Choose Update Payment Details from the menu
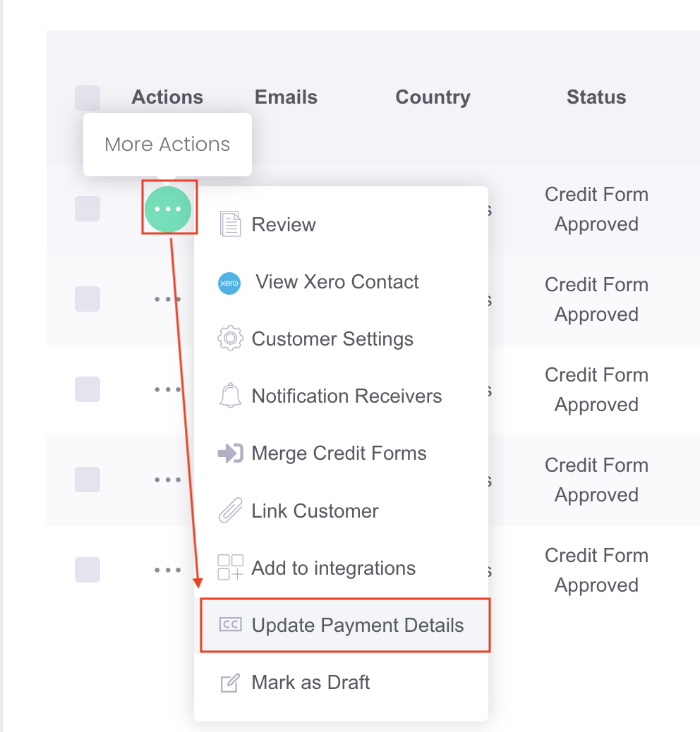Viewport: 700px width, 732px height. point(357,625)
